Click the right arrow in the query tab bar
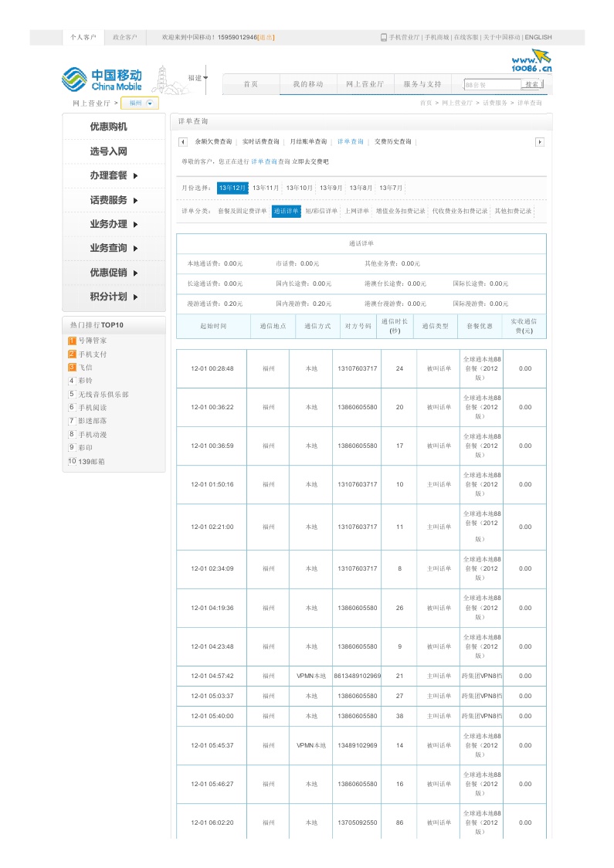 coord(539,142)
